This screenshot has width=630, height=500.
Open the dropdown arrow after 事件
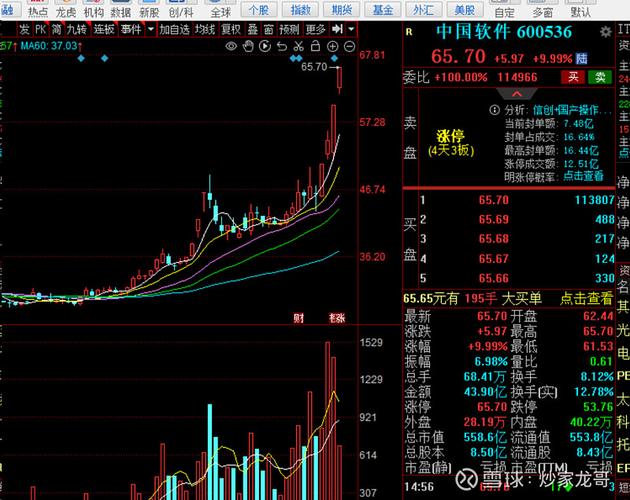[x=151, y=29]
